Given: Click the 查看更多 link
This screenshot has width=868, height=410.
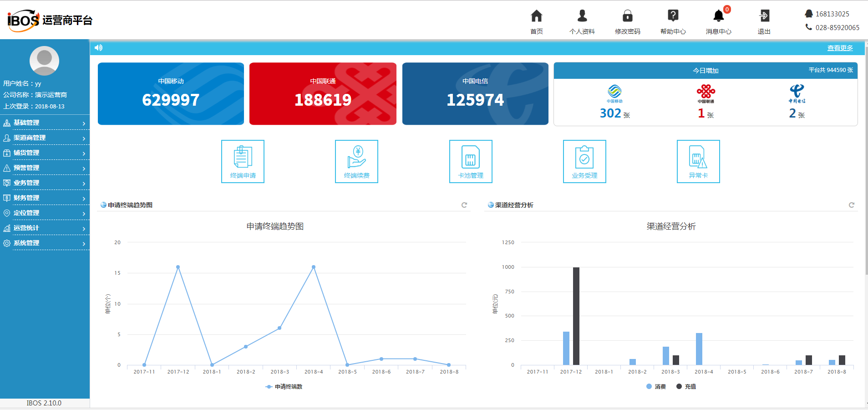Looking at the screenshot, I should click(x=840, y=48).
